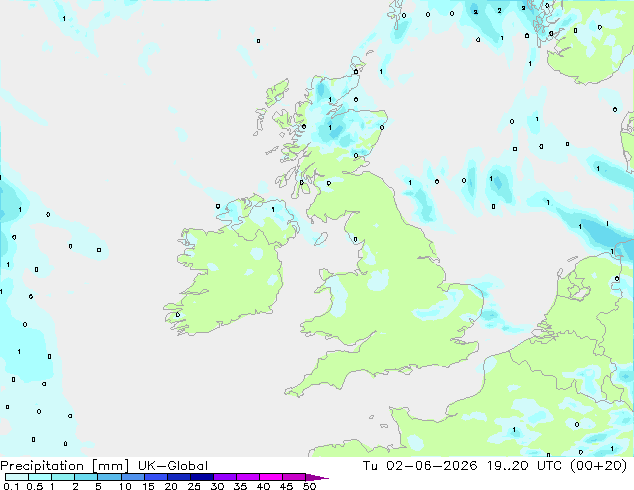Select the 2–5 mm legend swatch
Screen dimensions: 634x490
coord(86,477)
